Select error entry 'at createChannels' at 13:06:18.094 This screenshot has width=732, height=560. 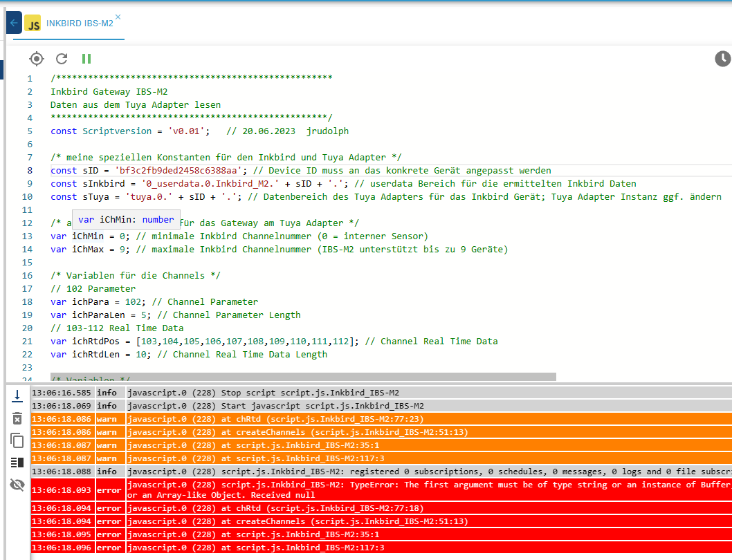tap(381, 521)
